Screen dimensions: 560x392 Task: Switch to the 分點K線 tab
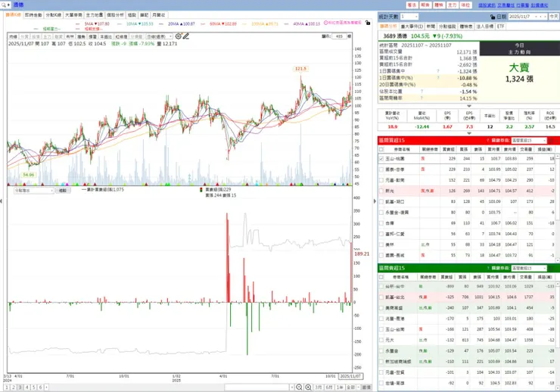[x=54, y=15]
